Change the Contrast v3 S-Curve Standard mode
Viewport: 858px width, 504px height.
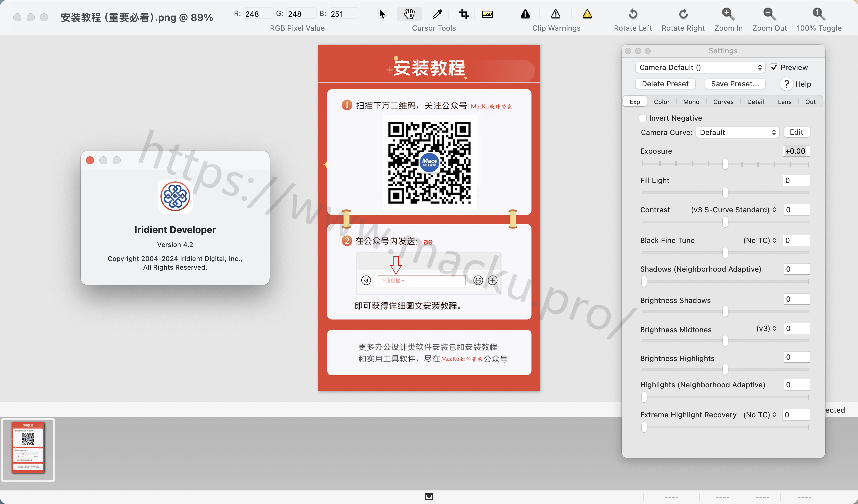tap(733, 210)
